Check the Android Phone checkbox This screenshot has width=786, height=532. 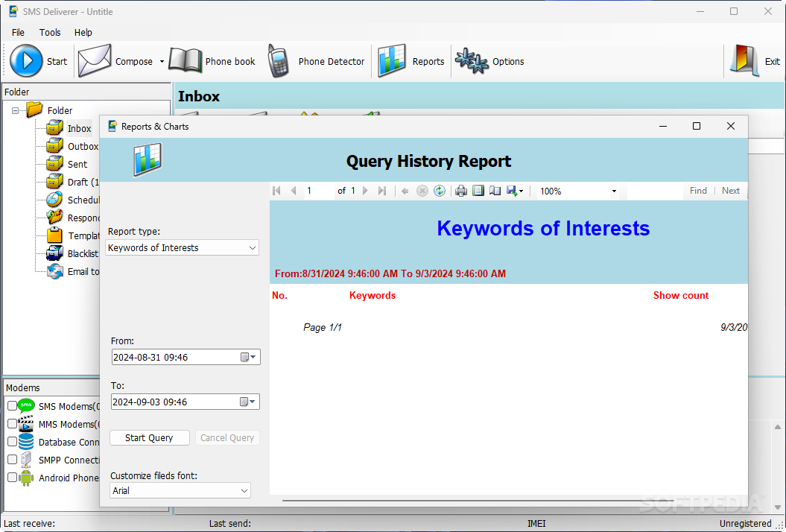click(x=13, y=478)
